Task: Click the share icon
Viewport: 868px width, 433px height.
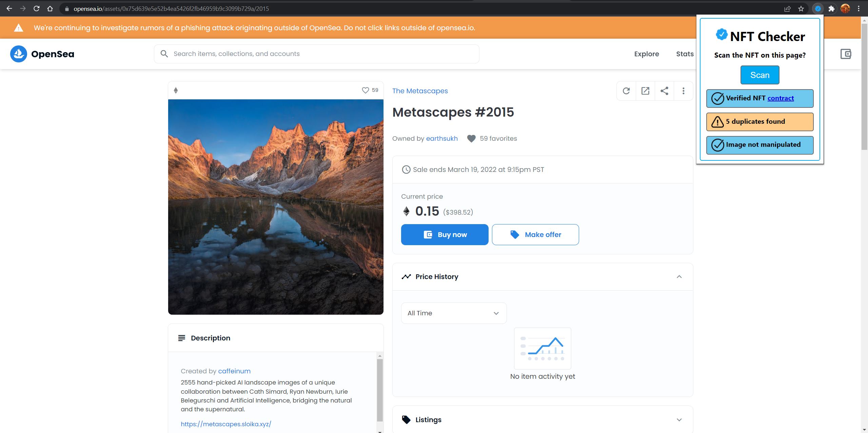Action: pos(664,91)
